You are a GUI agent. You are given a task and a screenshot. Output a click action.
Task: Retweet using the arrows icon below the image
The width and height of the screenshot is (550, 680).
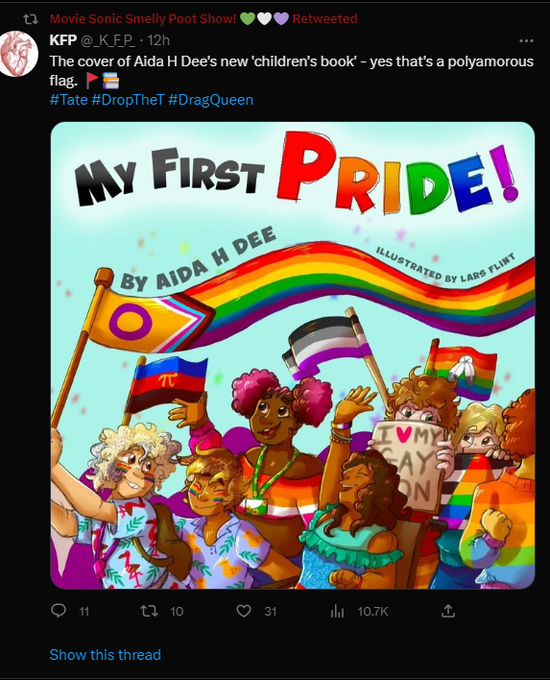point(149,611)
